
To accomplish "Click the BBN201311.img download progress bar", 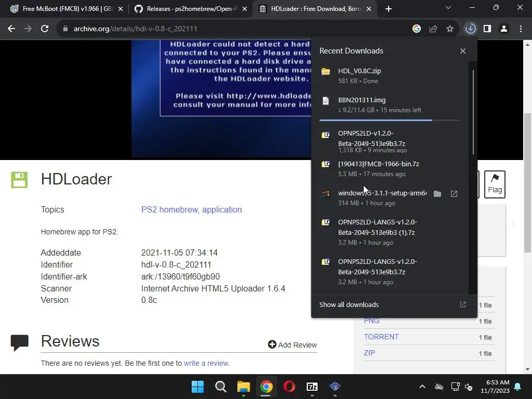I will 389,120.
